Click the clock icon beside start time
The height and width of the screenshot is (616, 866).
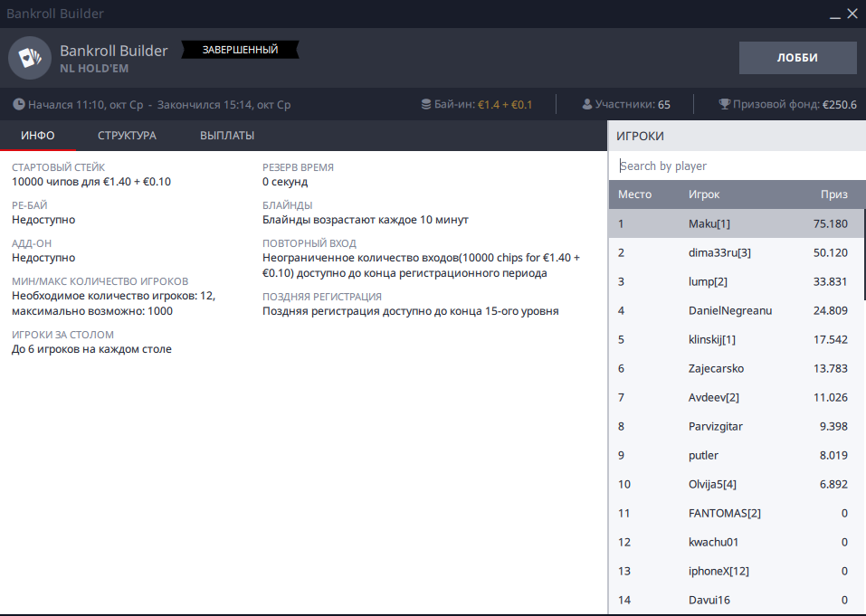[x=19, y=104]
